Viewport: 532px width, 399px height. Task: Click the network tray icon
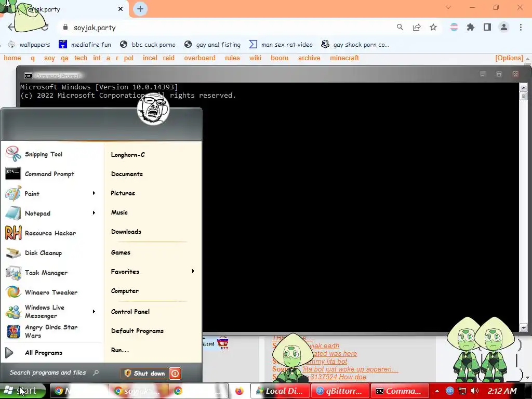click(x=462, y=391)
